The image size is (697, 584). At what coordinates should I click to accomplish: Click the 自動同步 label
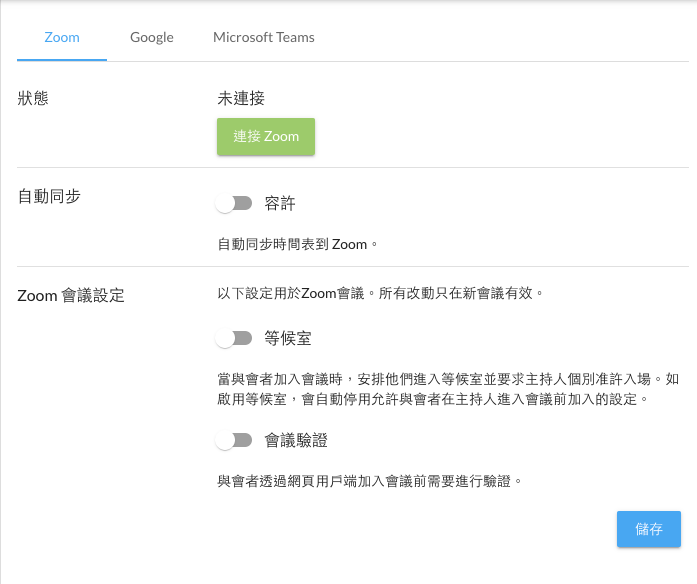pyautogui.click(x=49, y=196)
